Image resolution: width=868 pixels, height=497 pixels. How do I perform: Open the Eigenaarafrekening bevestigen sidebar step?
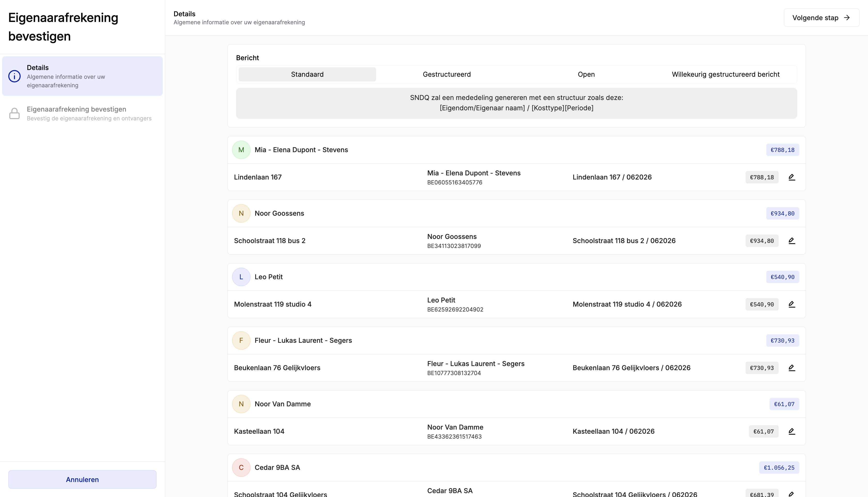(x=82, y=113)
